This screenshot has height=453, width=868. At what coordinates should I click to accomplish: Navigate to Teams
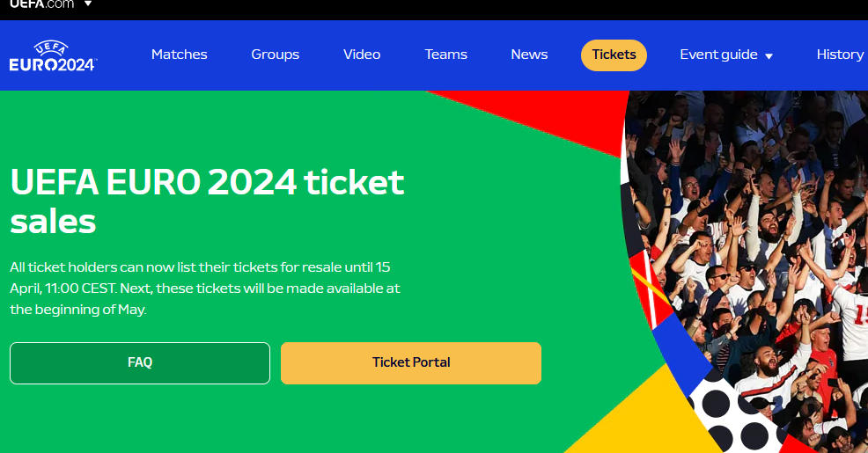click(x=445, y=55)
